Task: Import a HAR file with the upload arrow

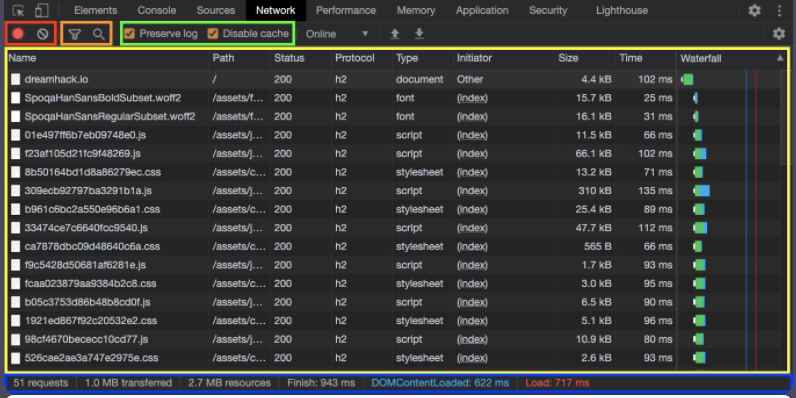Action: tap(394, 34)
